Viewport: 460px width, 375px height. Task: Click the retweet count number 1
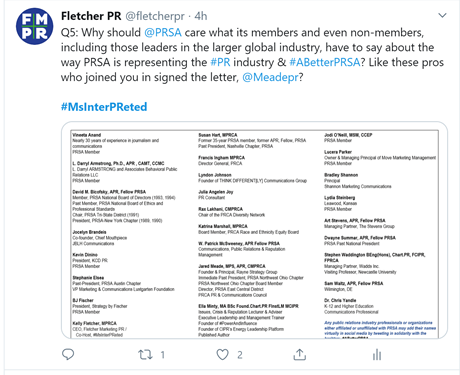pyautogui.click(x=163, y=355)
